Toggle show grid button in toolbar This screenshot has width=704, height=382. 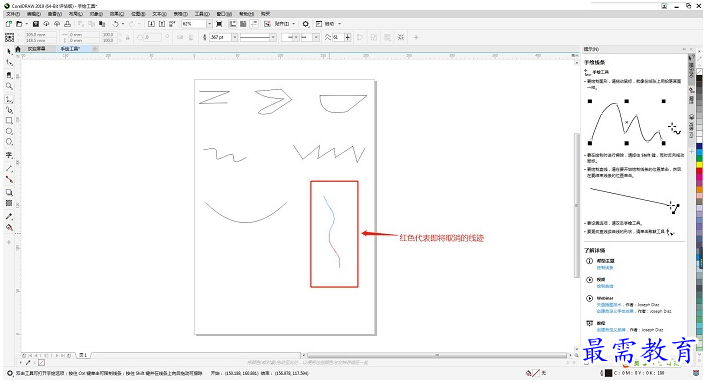pos(243,24)
